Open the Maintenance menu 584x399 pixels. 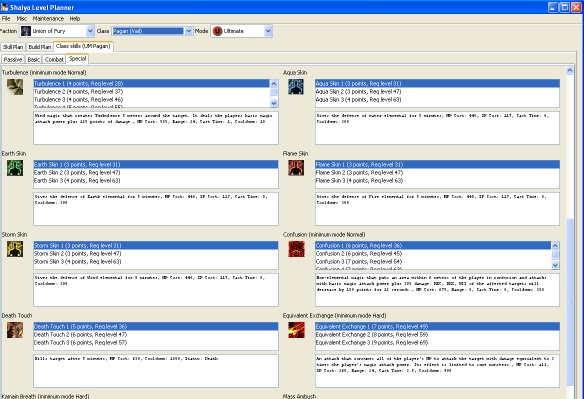[x=48, y=19]
